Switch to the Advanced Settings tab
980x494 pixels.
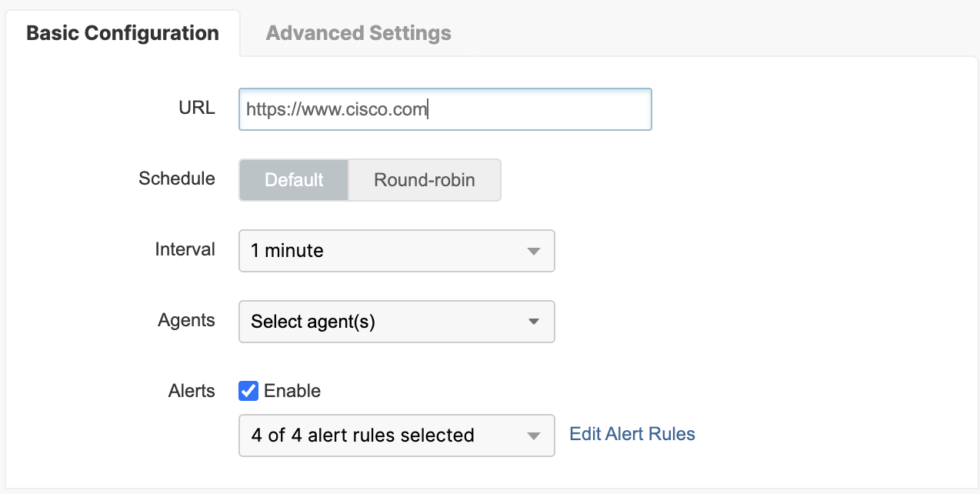(358, 34)
